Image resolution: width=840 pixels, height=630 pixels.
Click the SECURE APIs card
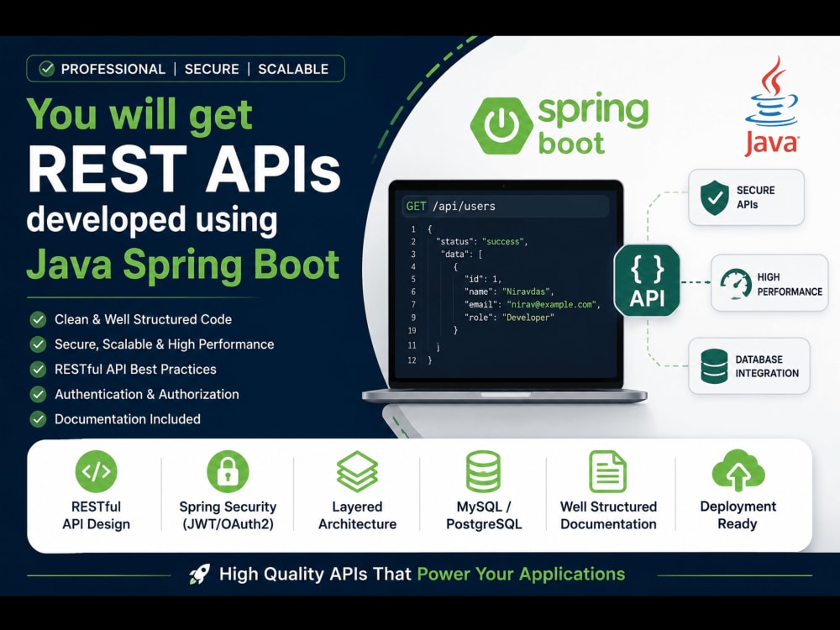pyautogui.click(x=746, y=197)
